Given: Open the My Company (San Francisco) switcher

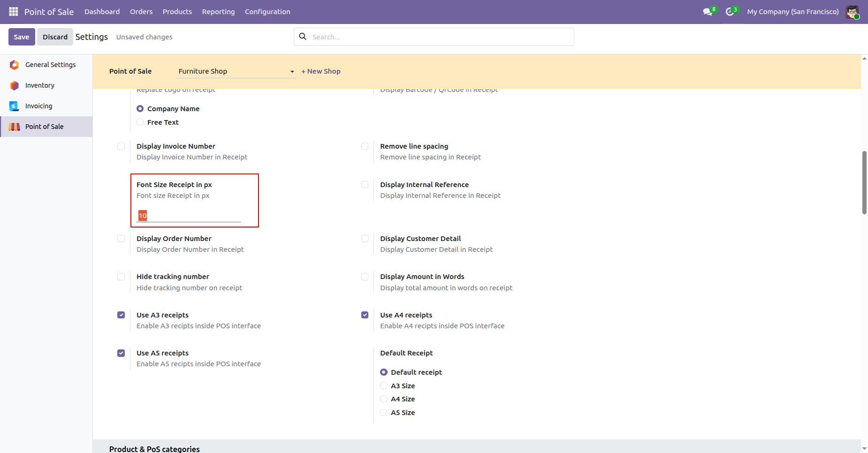Looking at the screenshot, I should pyautogui.click(x=792, y=12).
